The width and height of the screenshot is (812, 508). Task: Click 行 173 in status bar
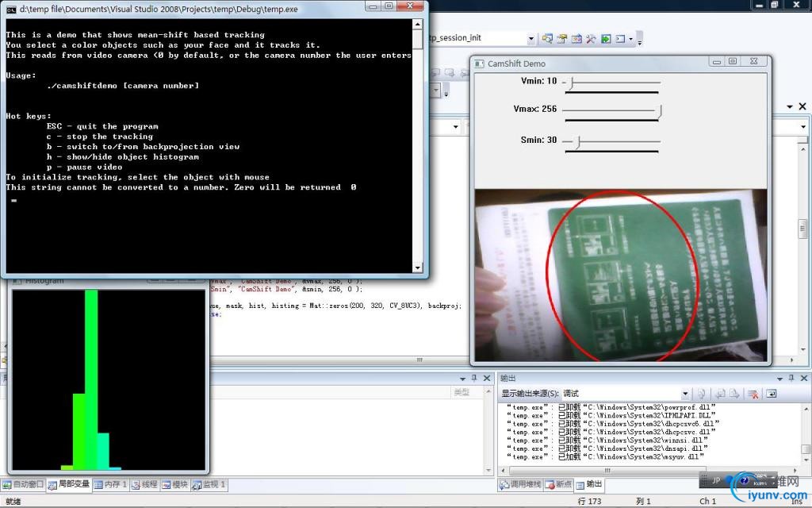point(589,502)
